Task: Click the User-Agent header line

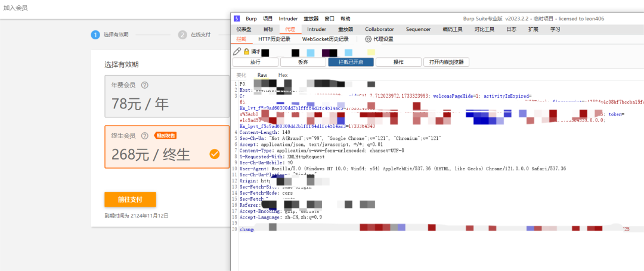Action: pos(402,169)
